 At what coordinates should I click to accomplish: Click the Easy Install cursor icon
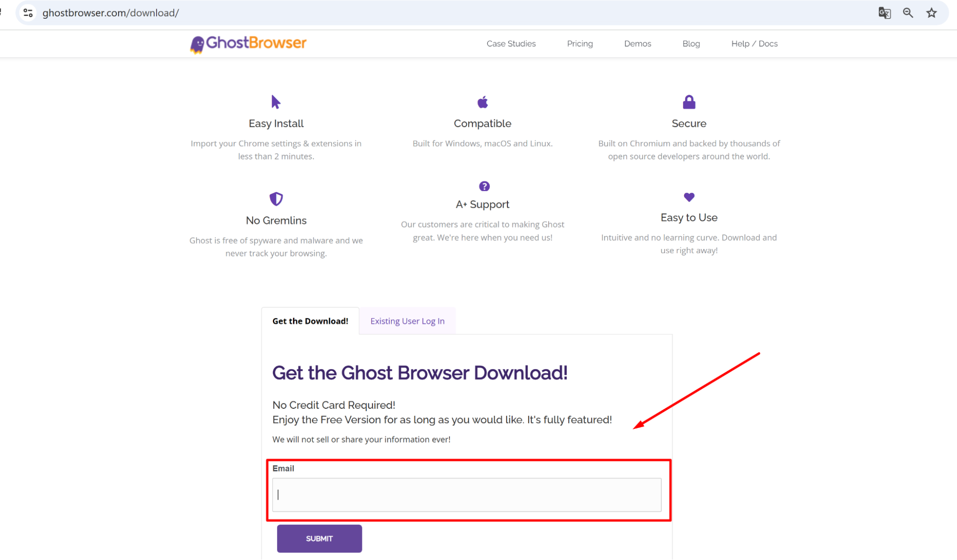pos(276,102)
